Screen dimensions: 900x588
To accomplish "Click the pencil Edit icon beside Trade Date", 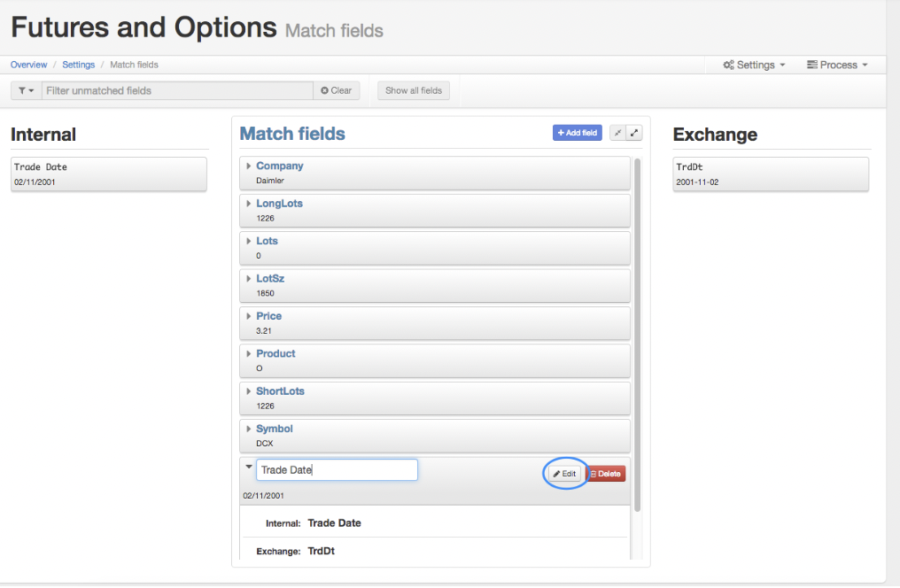I will click(x=555, y=473).
